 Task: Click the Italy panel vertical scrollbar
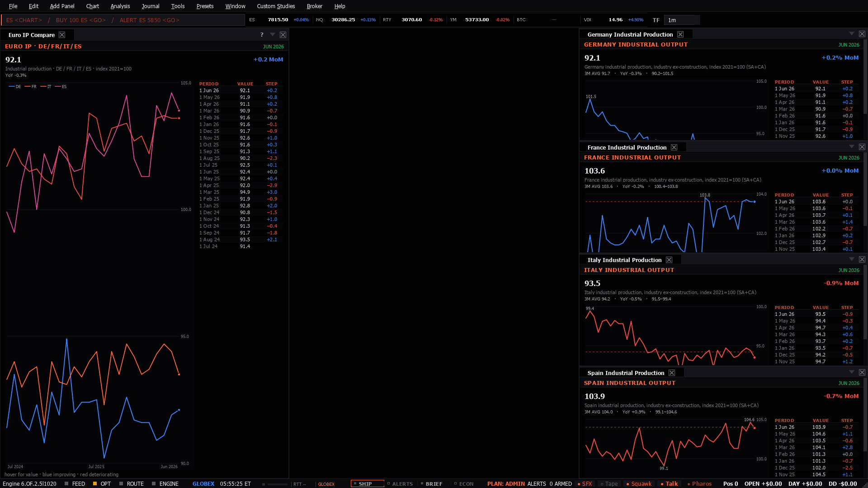pyautogui.click(x=865, y=303)
